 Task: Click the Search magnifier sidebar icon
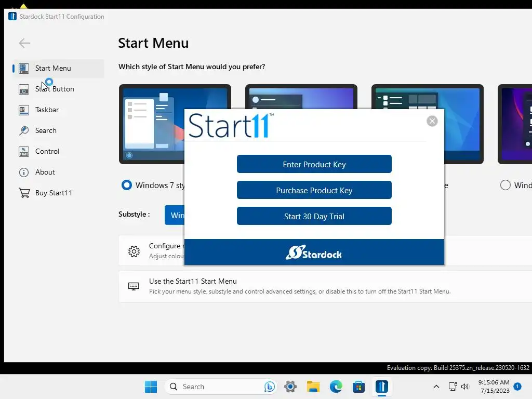(x=24, y=130)
